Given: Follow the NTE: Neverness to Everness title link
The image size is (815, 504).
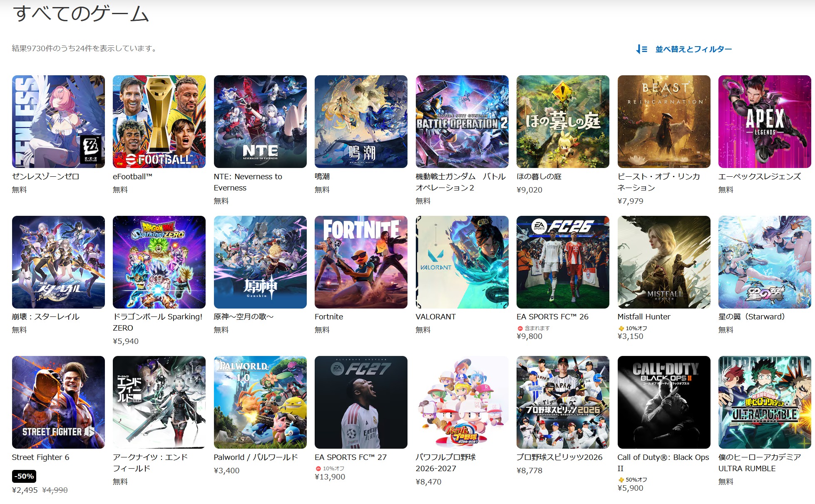Looking at the screenshot, I should click(x=248, y=182).
